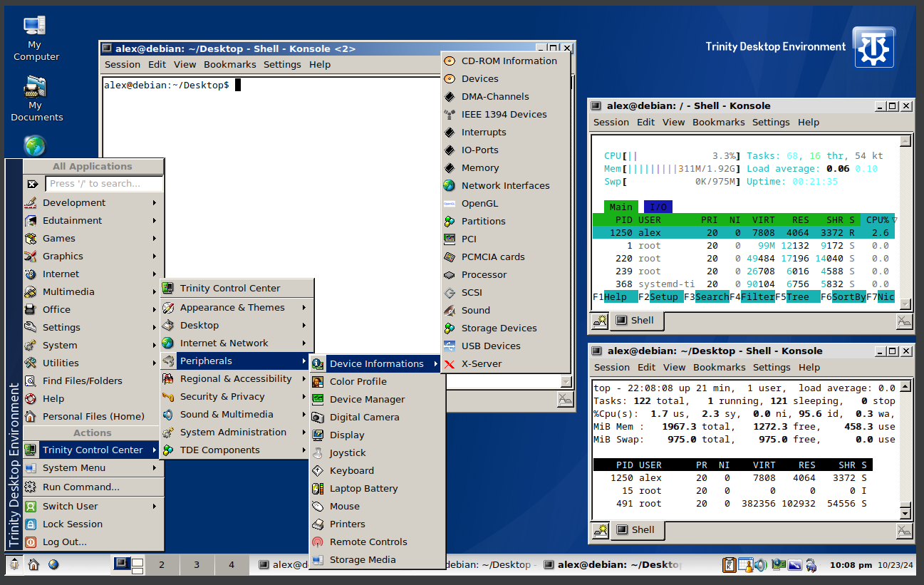Image resolution: width=924 pixels, height=585 pixels.
Task: Switch to virtual desktop 3 in the pager
Action: pyautogui.click(x=197, y=565)
